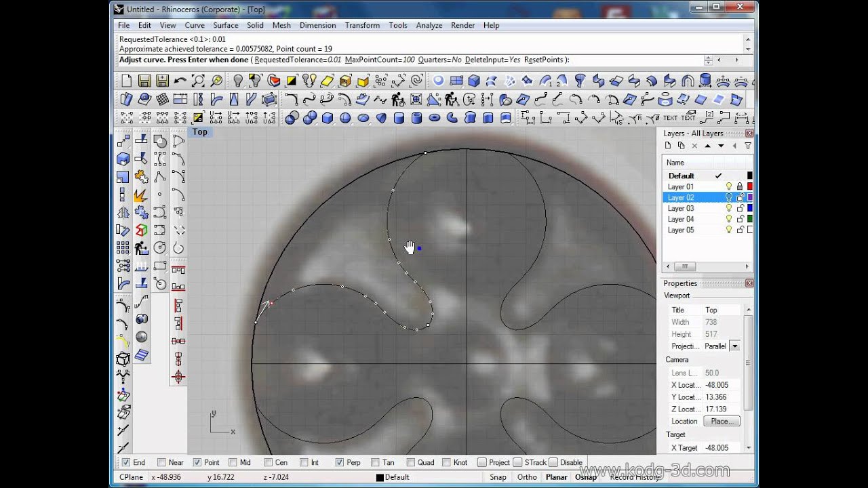Toggle the End osnap checkbox

click(x=125, y=462)
